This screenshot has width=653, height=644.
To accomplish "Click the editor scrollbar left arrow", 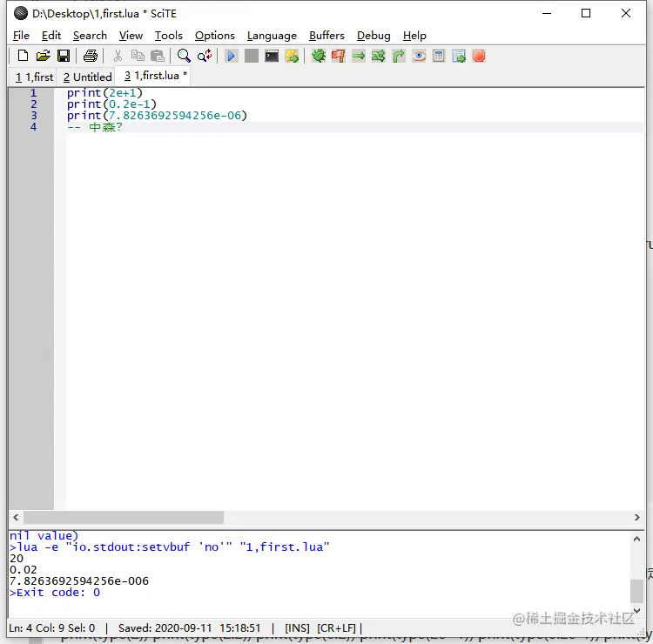I will [16, 518].
